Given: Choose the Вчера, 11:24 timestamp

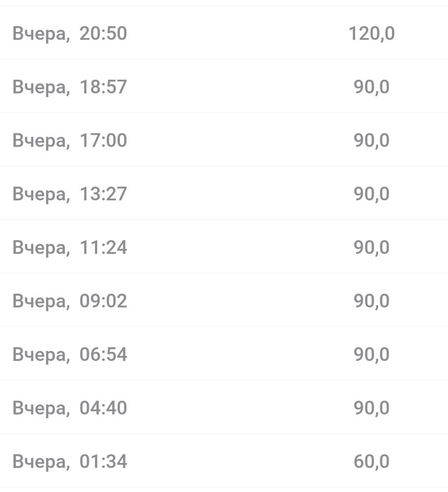Looking at the screenshot, I should [x=70, y=247].
